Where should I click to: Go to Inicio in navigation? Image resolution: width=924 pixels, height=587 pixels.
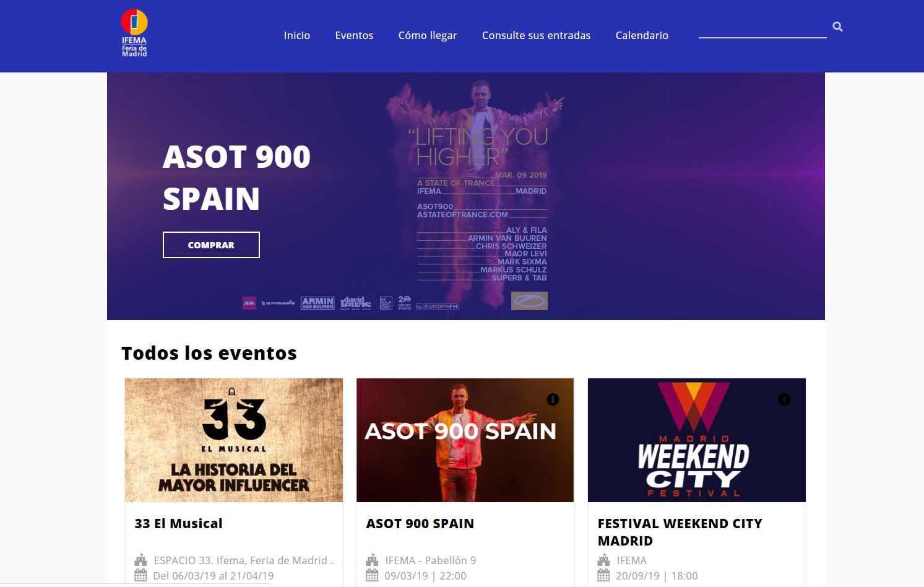tap(297, 35)
